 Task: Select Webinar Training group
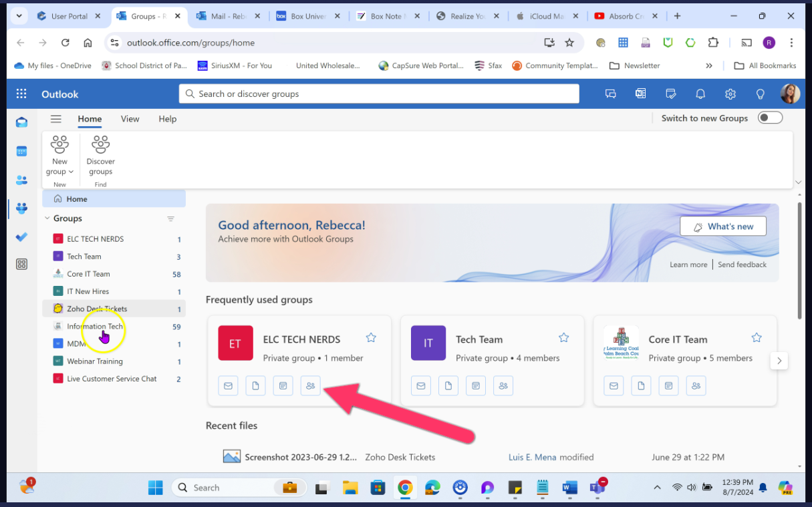click(x=114, y=361)
